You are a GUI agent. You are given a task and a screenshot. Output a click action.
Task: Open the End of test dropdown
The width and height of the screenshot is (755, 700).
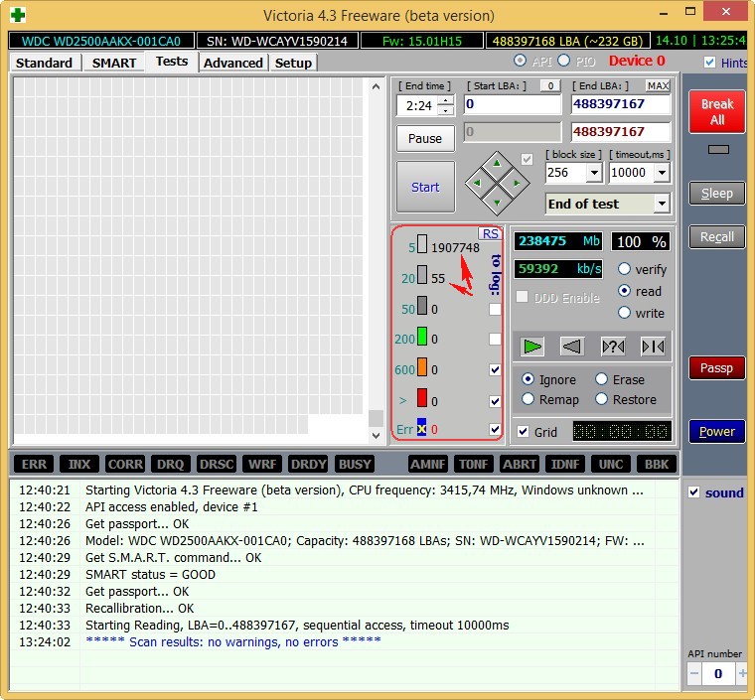pos(662,204)
